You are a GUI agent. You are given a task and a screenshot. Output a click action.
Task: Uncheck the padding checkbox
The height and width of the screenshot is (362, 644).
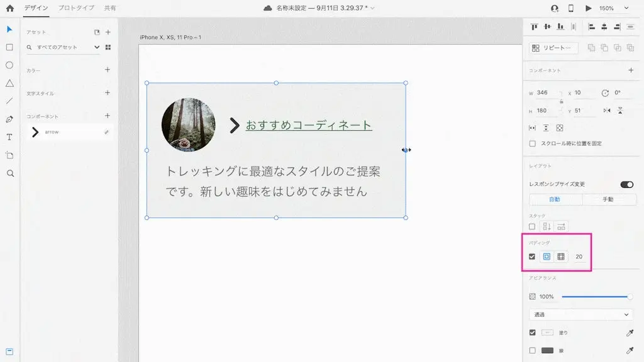pyautogui.click(x=532, y=256)
